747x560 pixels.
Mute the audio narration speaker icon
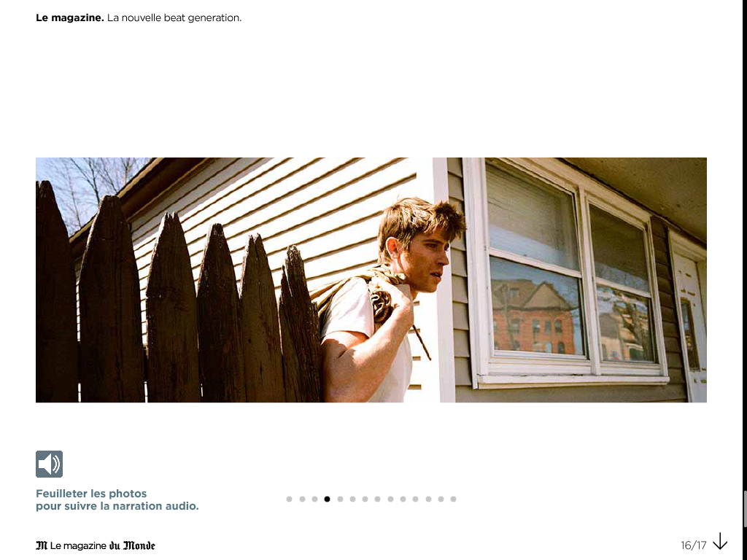point(49,464)
